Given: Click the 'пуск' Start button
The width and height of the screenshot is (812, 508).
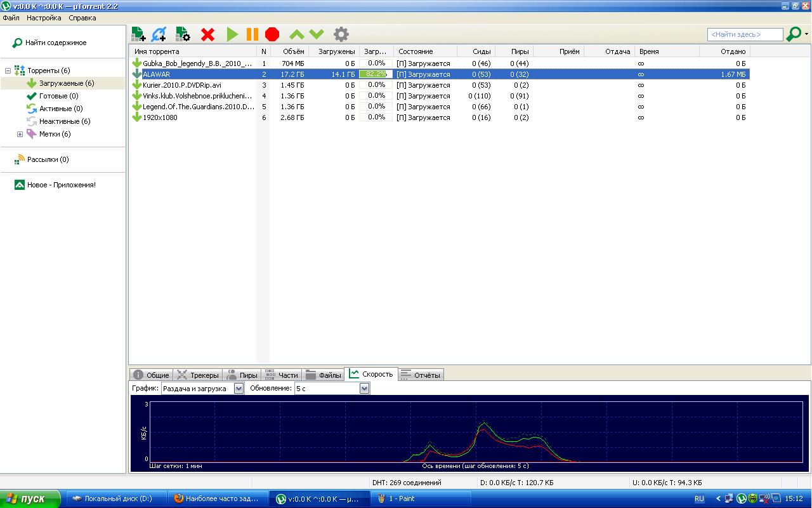Looking at the screenshot, I should tap(30, 498).
